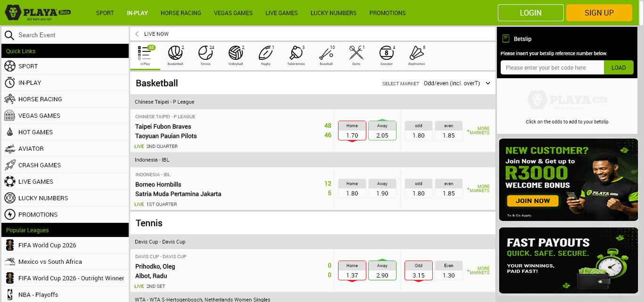Open the Borneo Hornbills match

(158, 184)
